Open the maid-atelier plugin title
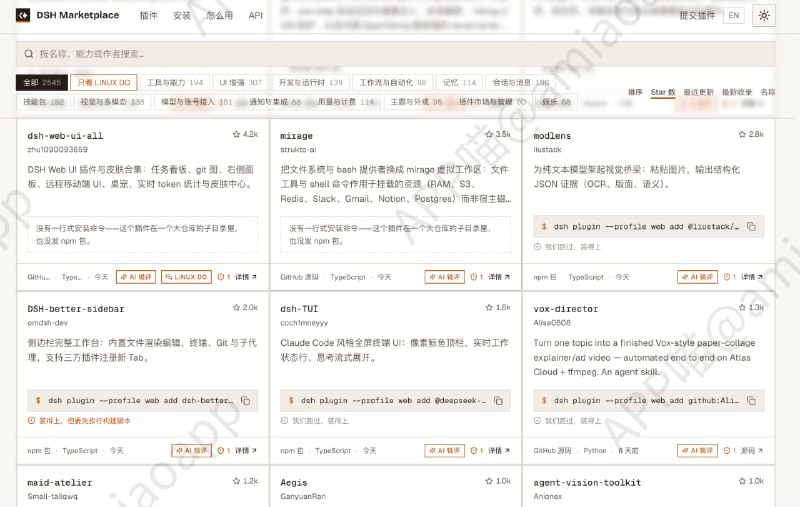 (60, 483)
